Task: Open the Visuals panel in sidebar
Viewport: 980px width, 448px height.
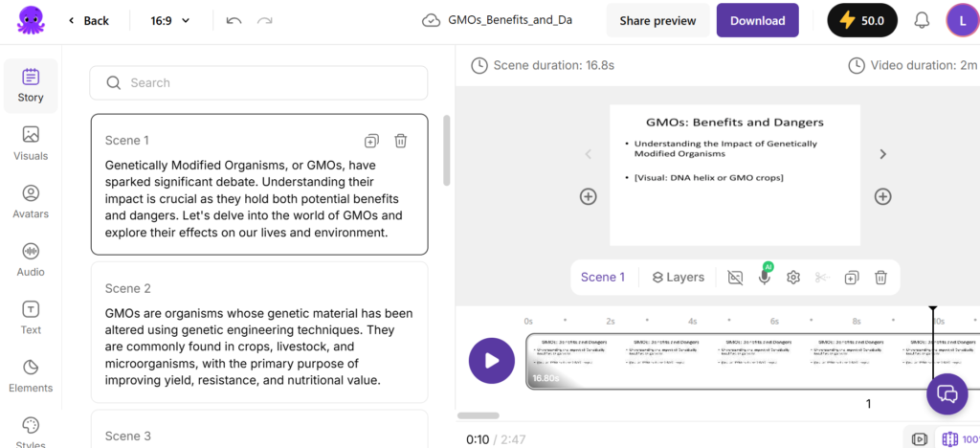Action: (x=31, y=144)
